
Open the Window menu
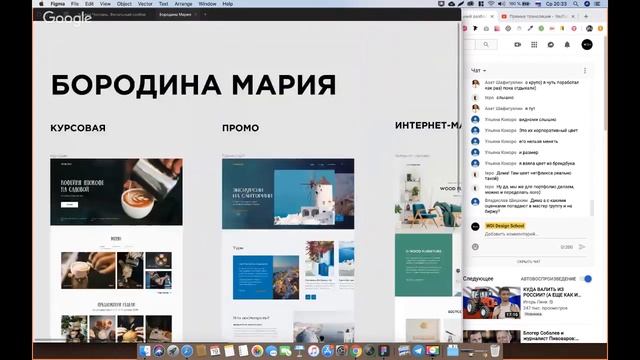pyautogui.click(x=207, y=4)
